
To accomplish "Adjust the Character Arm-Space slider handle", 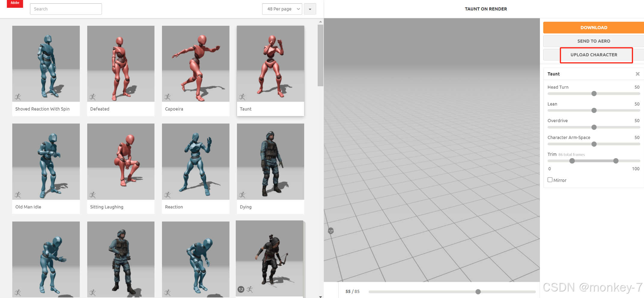I will [x=594, y=144].
